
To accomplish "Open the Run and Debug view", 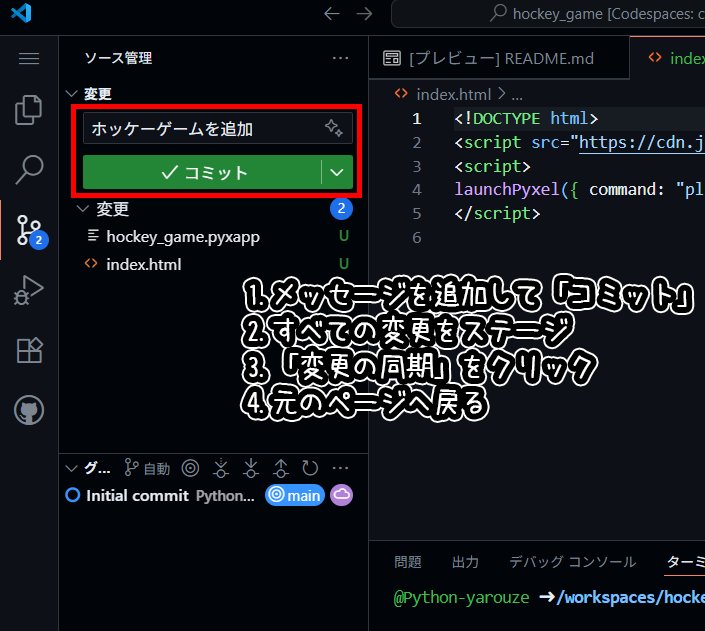I will tap(29, 290).
